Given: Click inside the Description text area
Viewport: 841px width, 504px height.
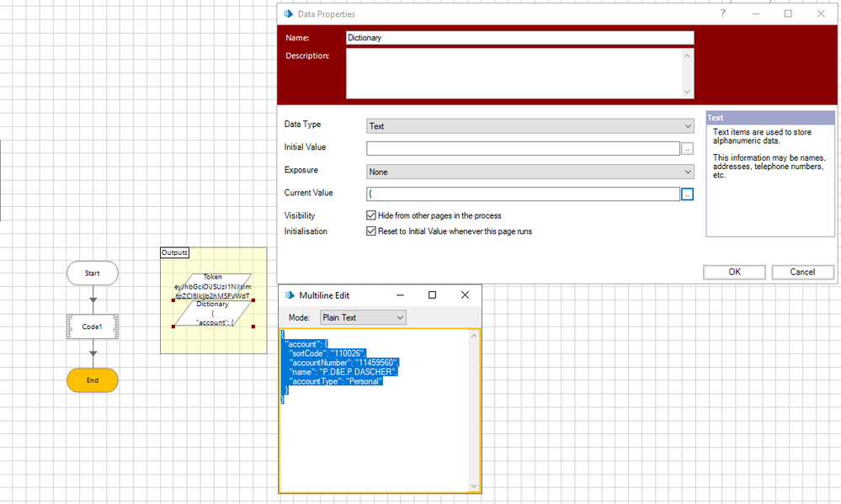Looking at the screenshot, I should click(514, 73).
